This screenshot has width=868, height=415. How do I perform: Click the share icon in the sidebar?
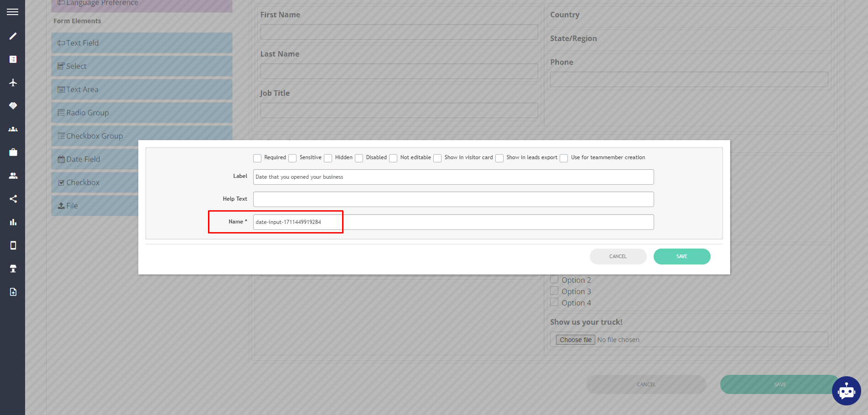[x=12, y=198]
